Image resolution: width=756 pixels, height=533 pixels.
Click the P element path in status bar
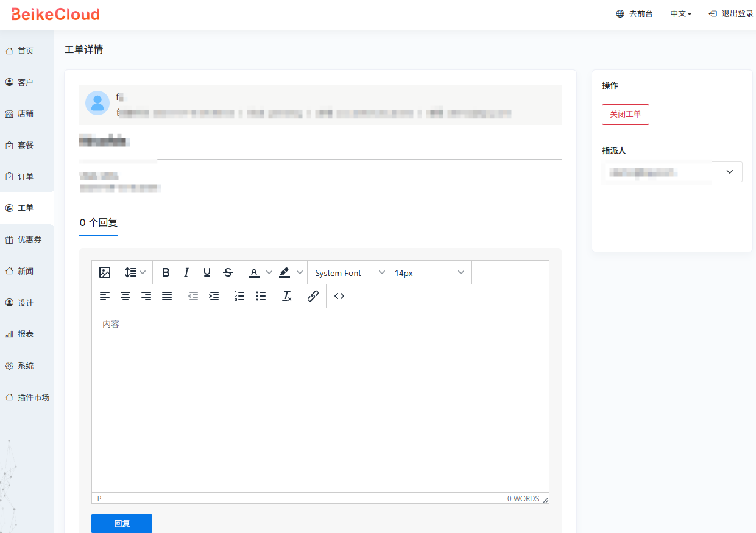tap(99, 499)
